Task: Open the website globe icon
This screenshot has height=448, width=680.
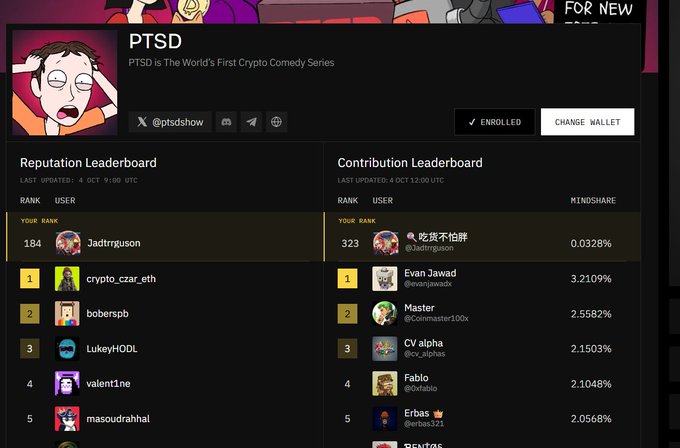Action: [x=276, y=122]
